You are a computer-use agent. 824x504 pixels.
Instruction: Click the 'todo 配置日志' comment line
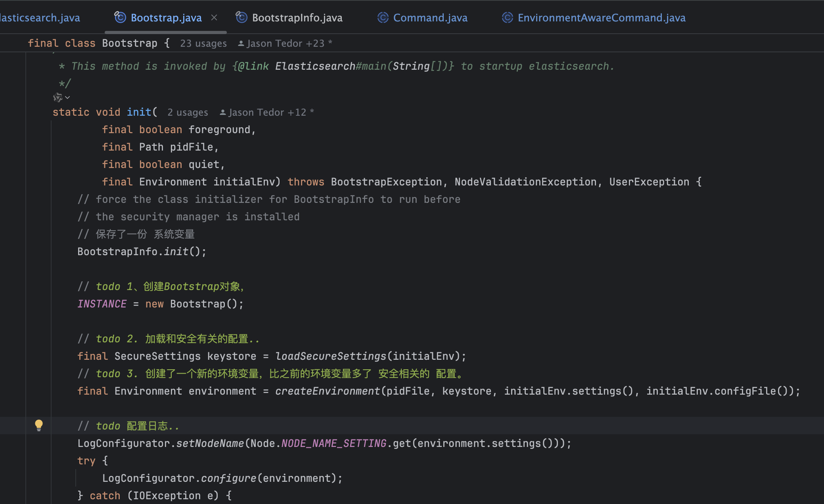tap(128, 426)
